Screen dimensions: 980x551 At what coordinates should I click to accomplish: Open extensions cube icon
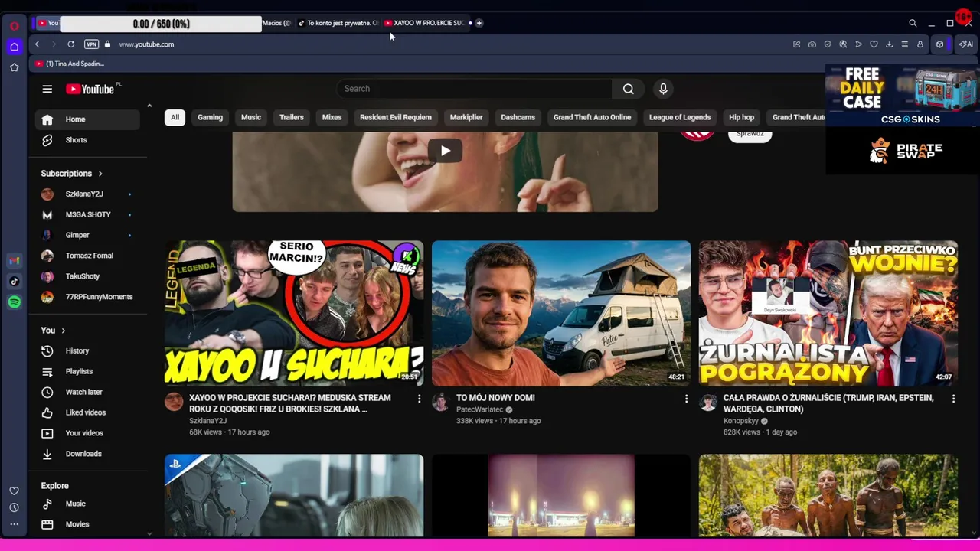click(939, 44)
